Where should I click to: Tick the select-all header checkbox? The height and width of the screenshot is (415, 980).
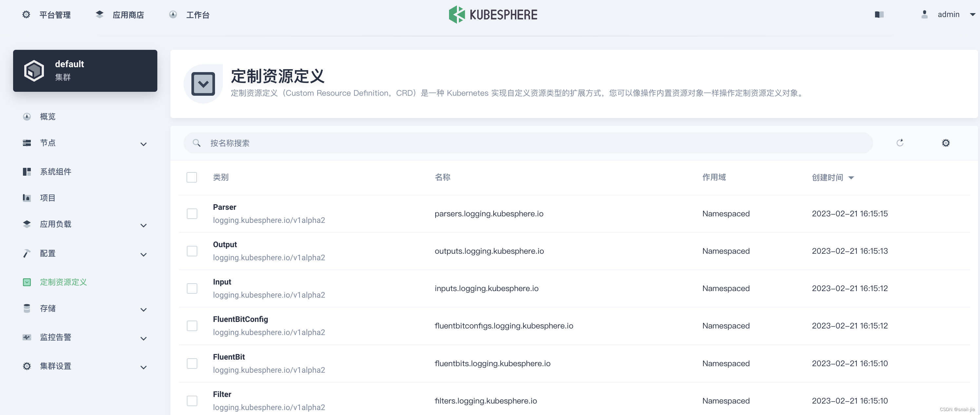pos(192,177)
